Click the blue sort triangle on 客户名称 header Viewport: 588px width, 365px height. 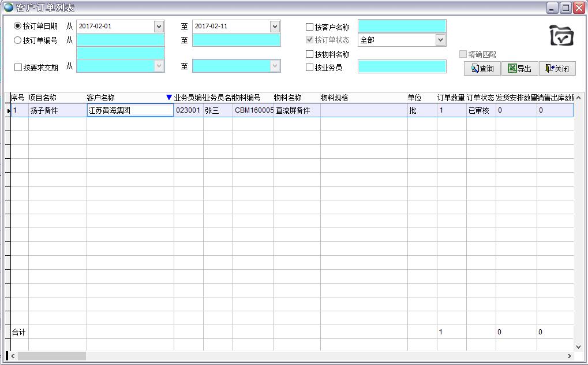(168, 98)
